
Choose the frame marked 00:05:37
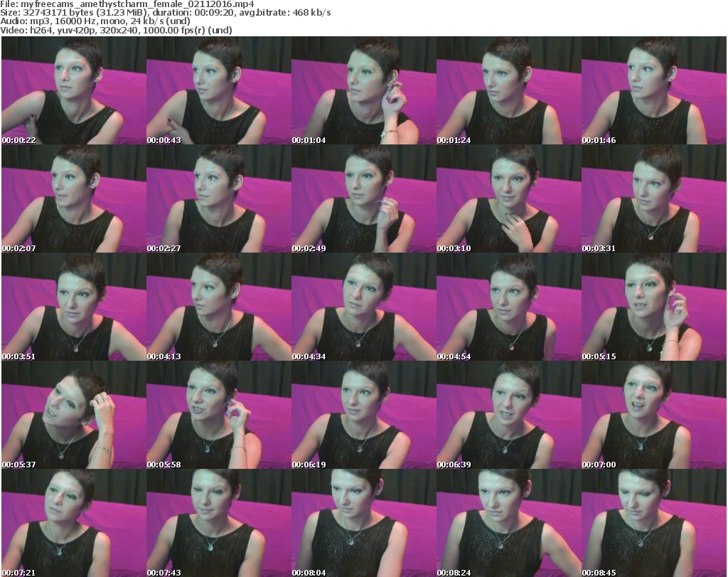74,415
